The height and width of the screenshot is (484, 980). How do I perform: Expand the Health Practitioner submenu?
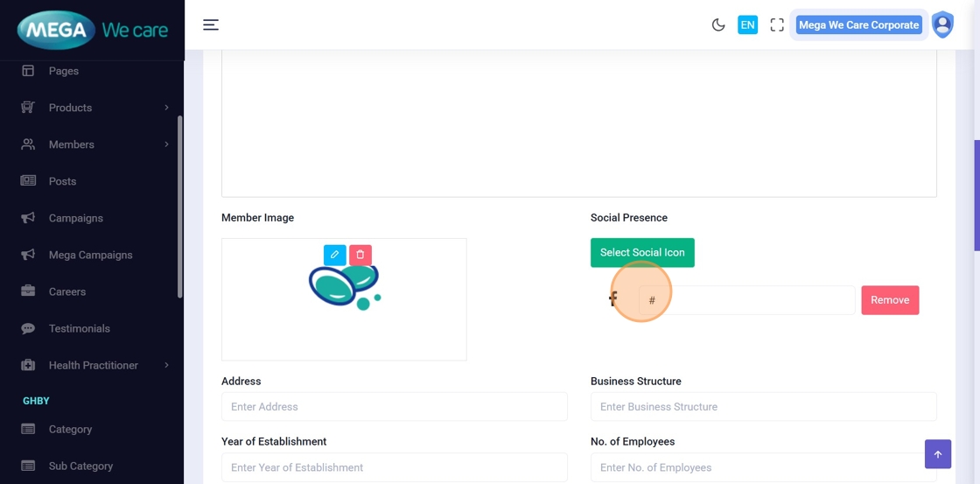(166, 365)
